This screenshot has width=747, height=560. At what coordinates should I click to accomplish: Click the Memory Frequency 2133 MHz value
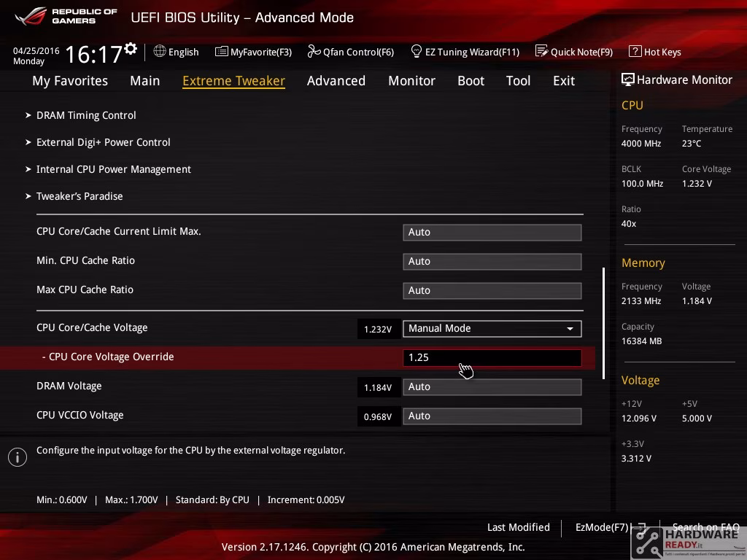pos(641,301)
